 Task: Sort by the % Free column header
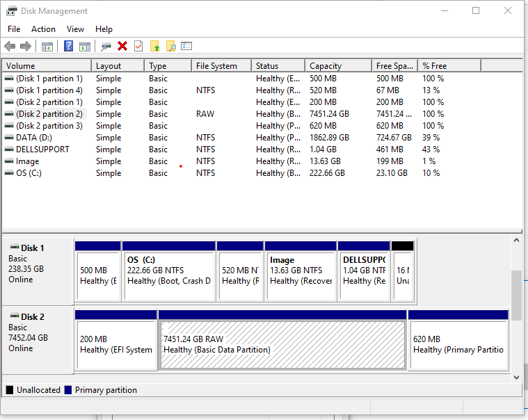[x=449, y=66]
